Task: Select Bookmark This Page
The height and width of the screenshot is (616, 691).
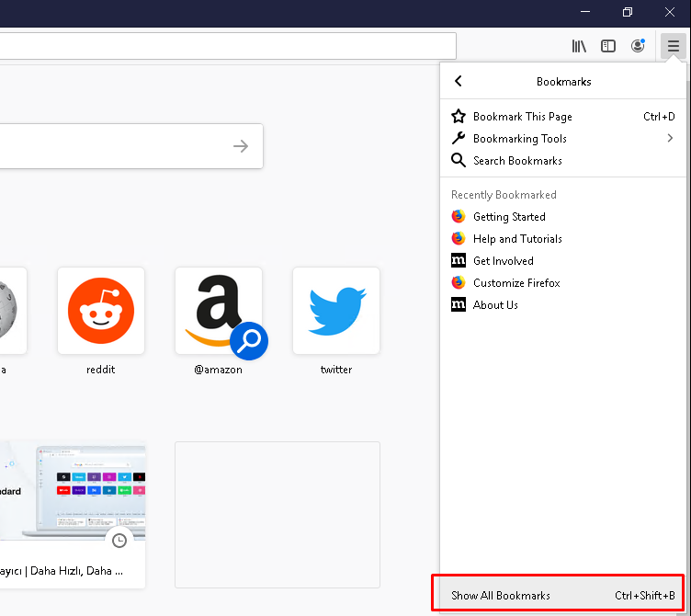Action: (x=563, y=117)
